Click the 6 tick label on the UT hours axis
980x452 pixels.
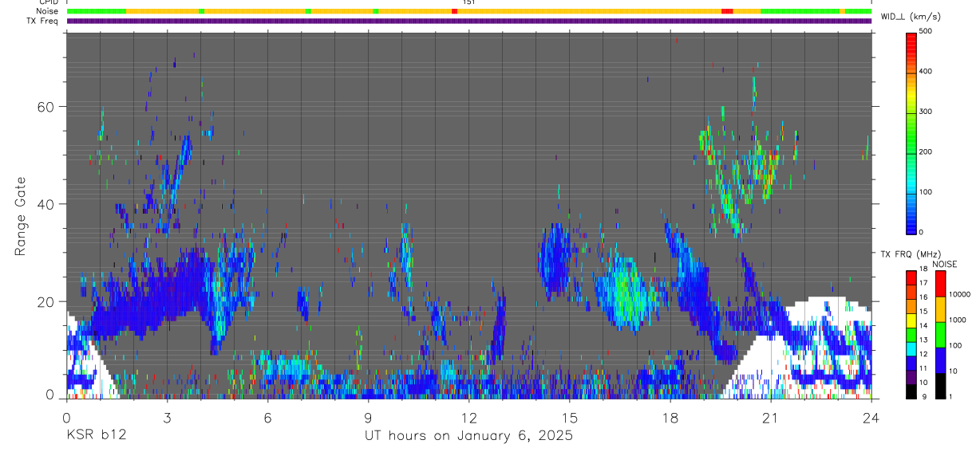[267, 417]
